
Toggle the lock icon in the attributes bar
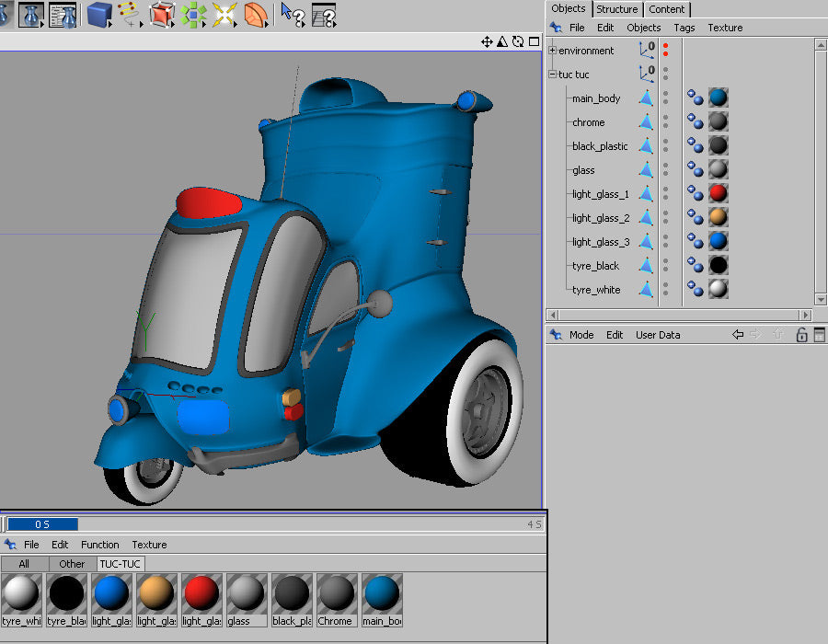pyautogui.click(x=802, y=335)
